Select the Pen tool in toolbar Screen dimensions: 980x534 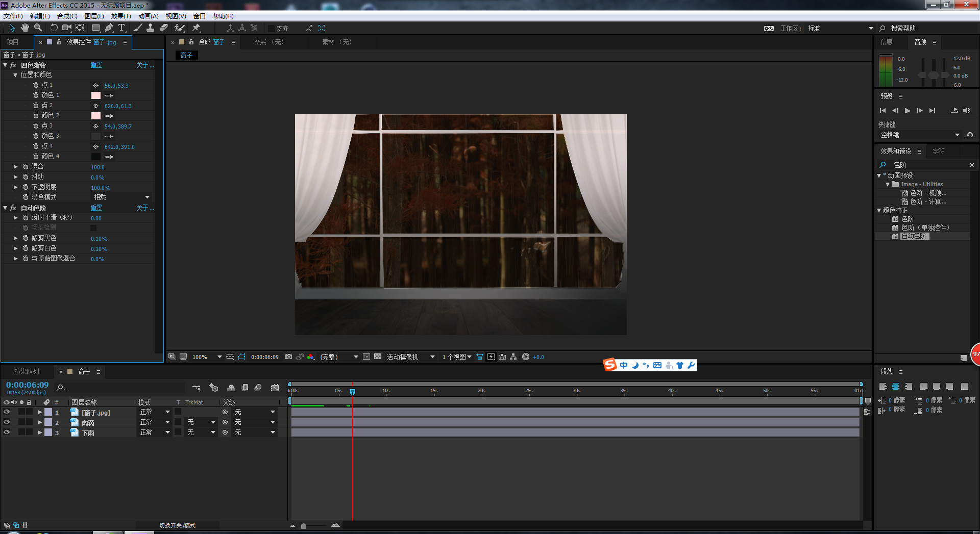109,28
